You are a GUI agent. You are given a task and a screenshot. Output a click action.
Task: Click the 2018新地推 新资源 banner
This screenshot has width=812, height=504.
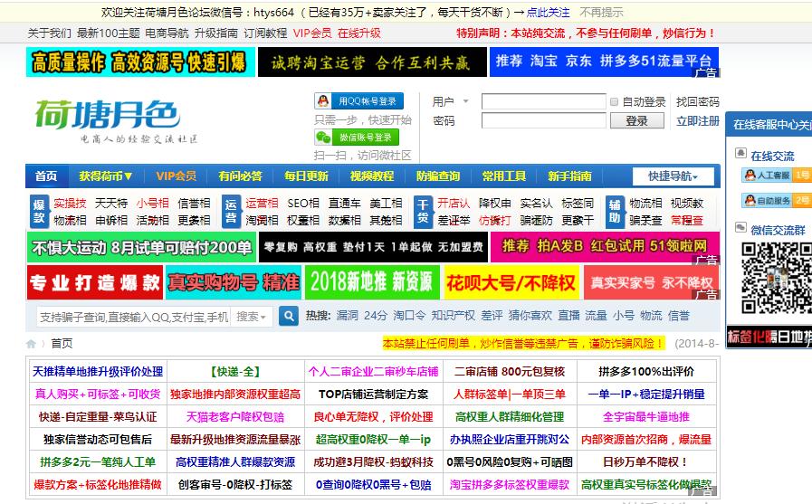click(372, 282)
